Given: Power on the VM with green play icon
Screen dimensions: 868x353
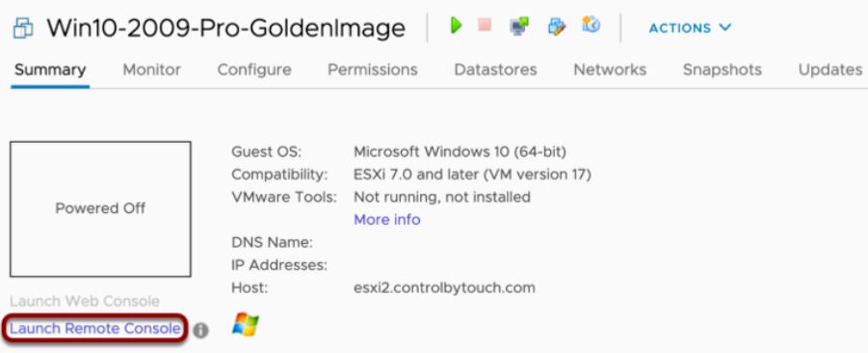Looking at the screenshot, I should click(x=456, y=25).
